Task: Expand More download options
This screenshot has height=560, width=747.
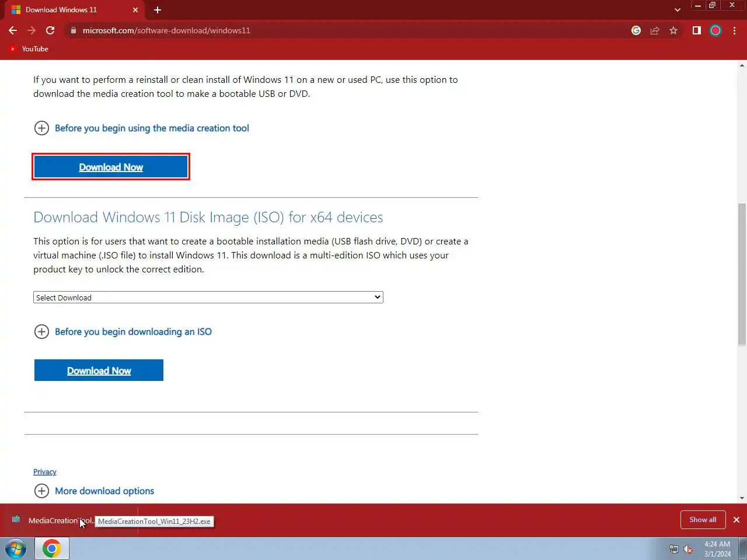Action: coord(95,491)
